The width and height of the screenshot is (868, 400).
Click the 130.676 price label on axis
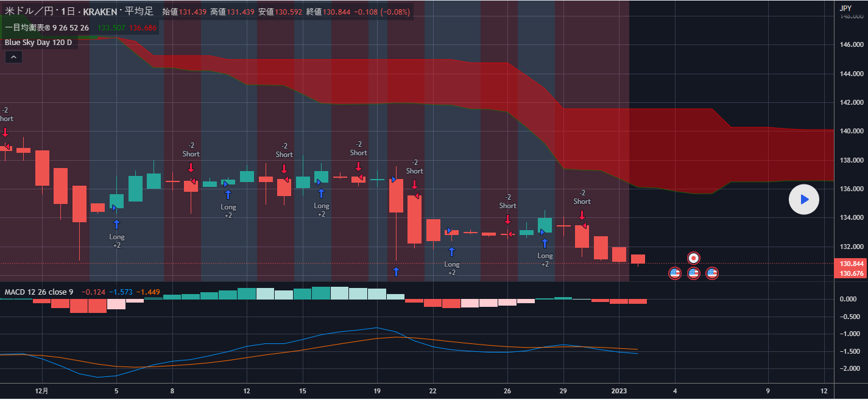coord(852,273)
